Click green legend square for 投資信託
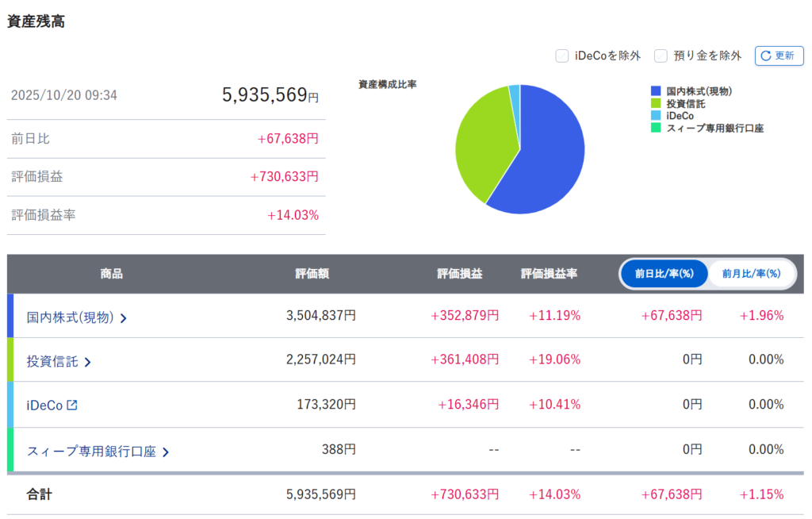The image size is (812, 519). pos(655,103)
